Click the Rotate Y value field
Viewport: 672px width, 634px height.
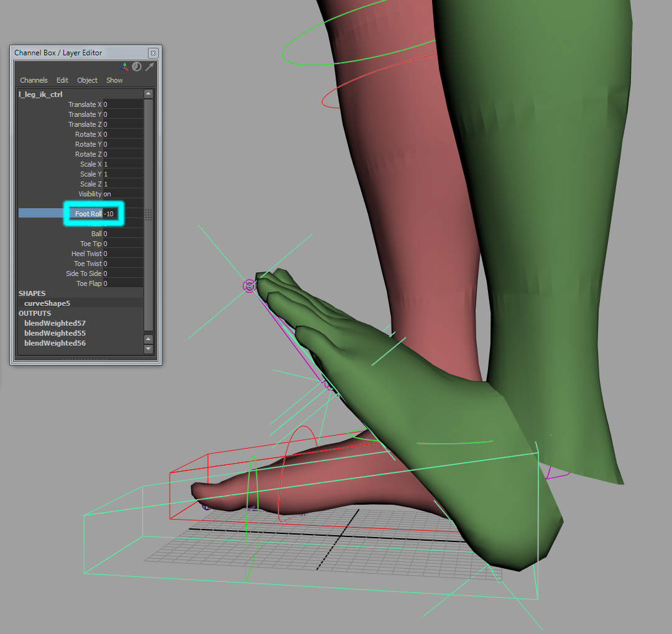123,144
